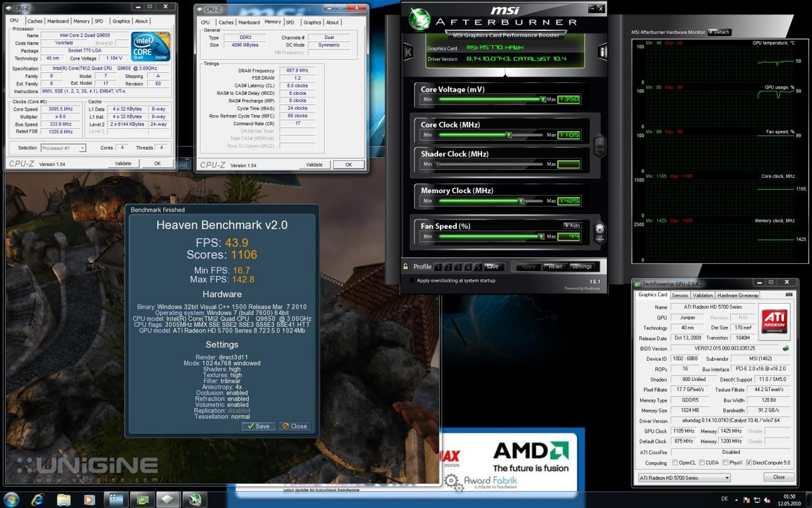Click the profile lock icon in Afterburner
Image resolution: width=812 pixels, height=508 pixels.
[405, 266]
